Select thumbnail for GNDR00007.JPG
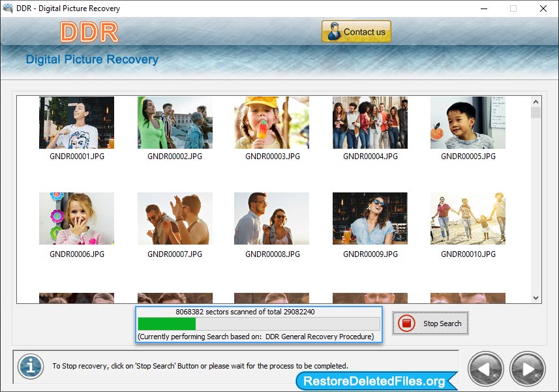 coord(175,219)
